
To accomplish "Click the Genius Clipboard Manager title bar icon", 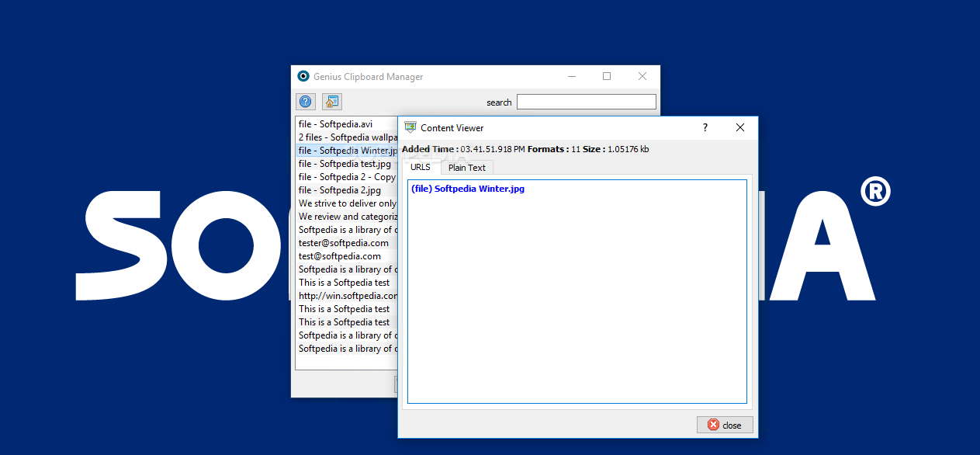I will click(x=303, y=76).
